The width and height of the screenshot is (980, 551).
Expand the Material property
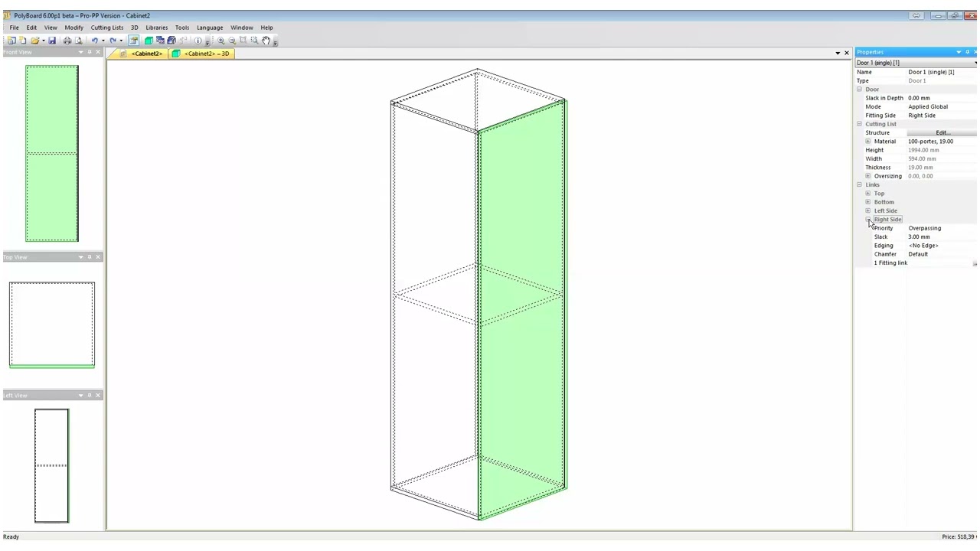pos(867,142)
